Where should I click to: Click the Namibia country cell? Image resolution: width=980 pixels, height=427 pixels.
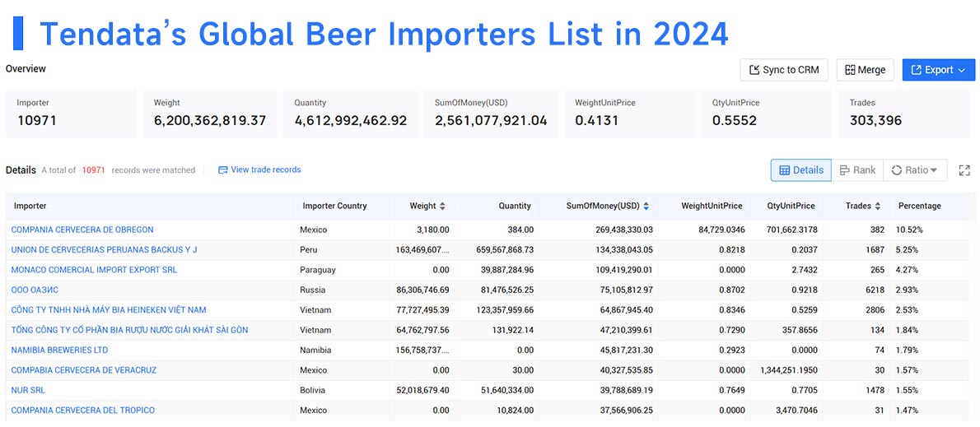(x=315, y=350)
